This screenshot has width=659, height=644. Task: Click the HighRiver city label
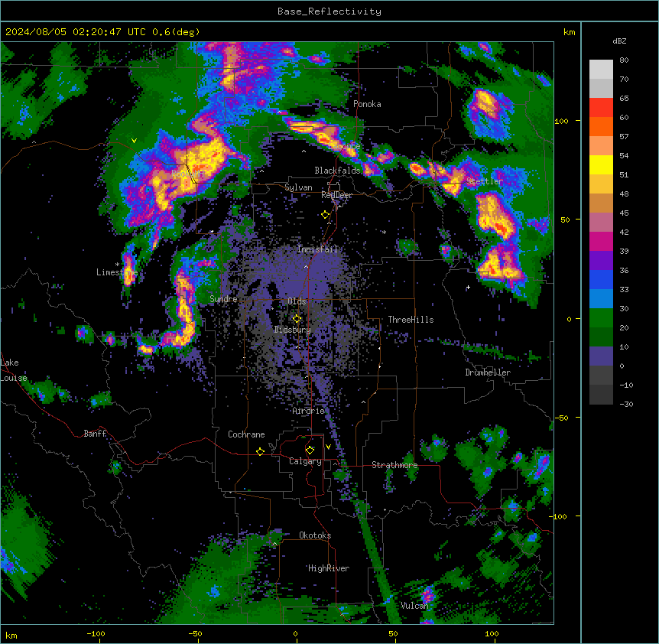329,568
